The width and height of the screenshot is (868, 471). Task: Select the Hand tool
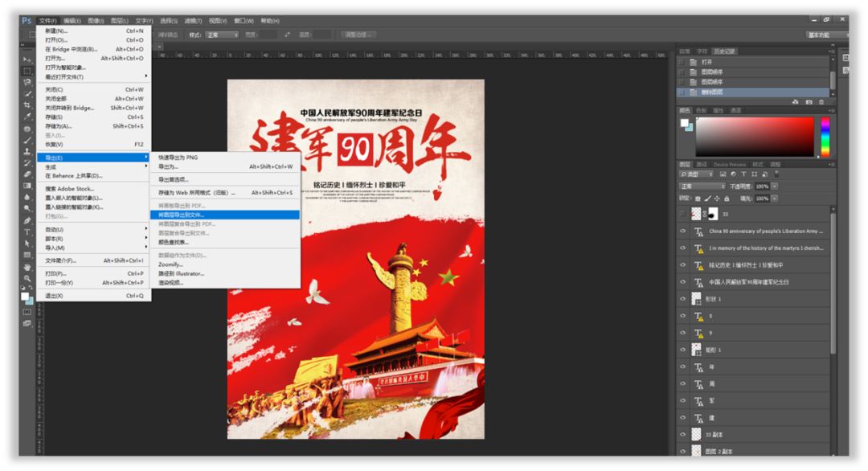tap(27, 268)
